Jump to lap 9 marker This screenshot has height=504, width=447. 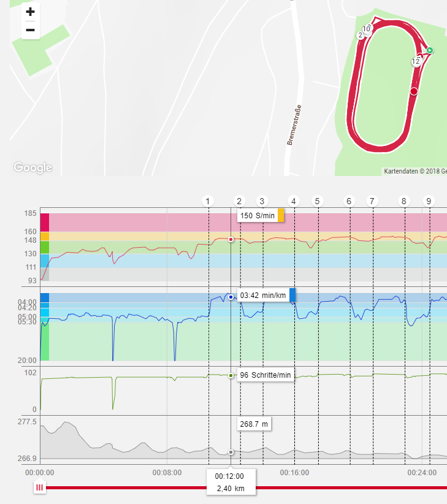tap(429, 201)
